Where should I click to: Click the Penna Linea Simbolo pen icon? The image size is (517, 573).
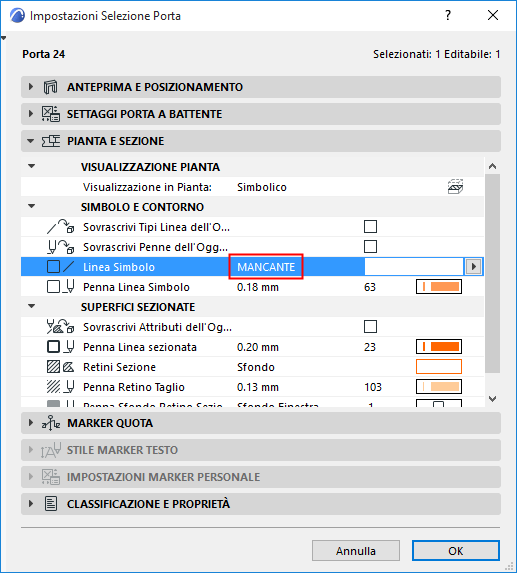point(61,287)
